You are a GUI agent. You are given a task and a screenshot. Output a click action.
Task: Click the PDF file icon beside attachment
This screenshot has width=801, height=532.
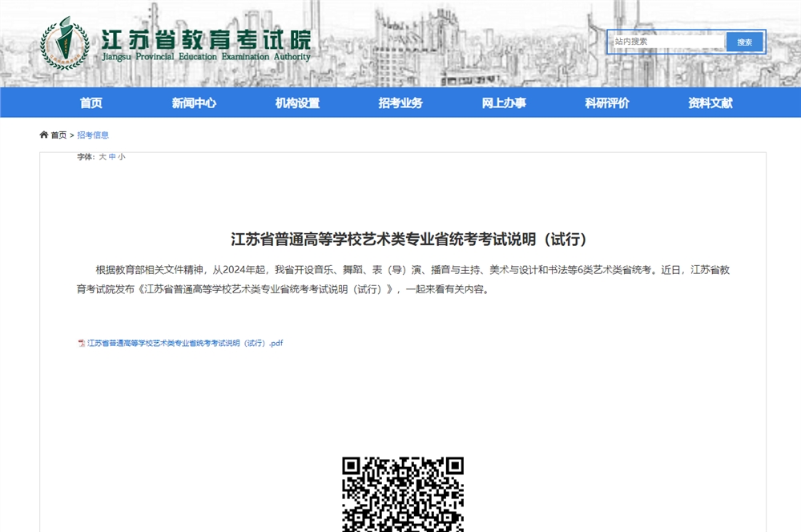click(x=81, y=343)
